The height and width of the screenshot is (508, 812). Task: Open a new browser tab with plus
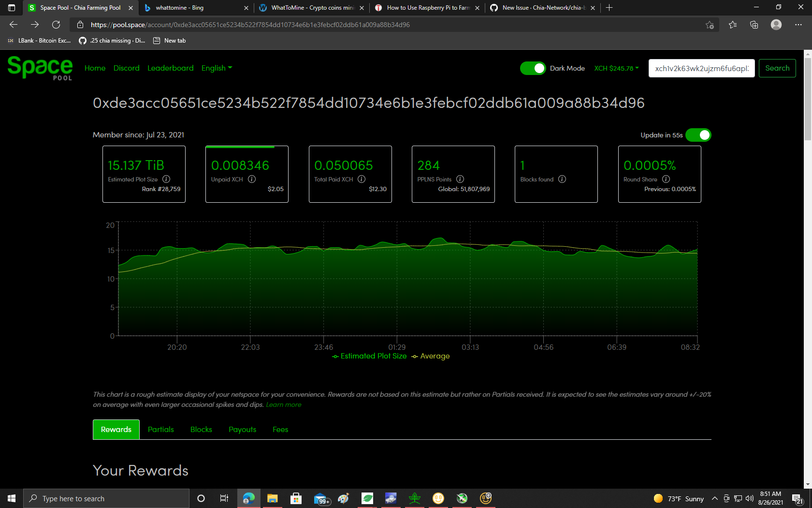pos(609,8)
